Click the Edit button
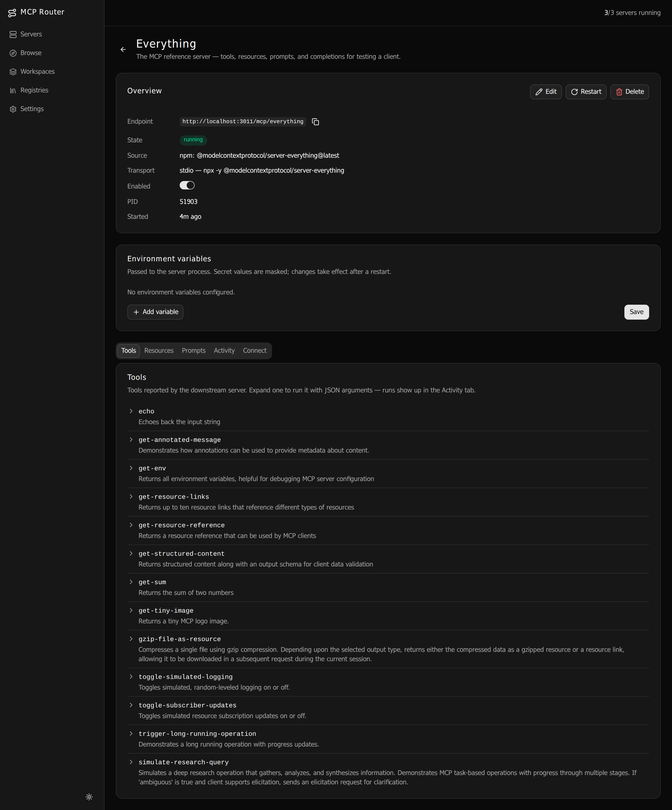 tap(546, 92)
